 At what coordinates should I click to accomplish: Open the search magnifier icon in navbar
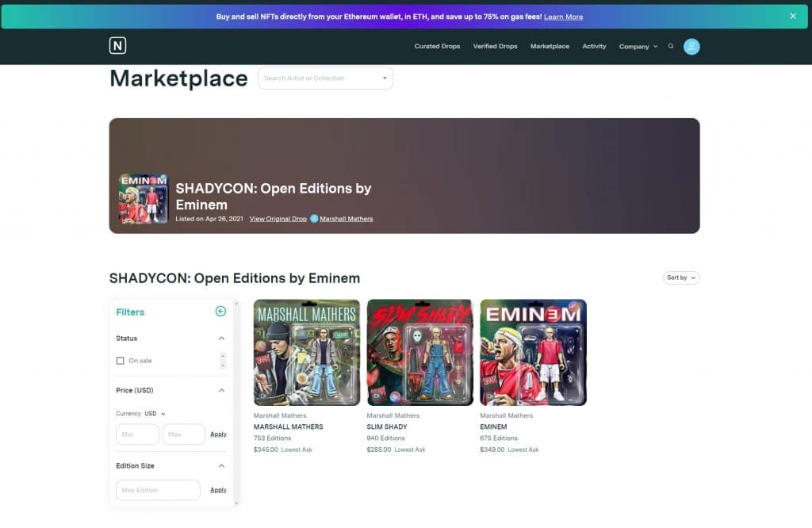click(671, 46)
